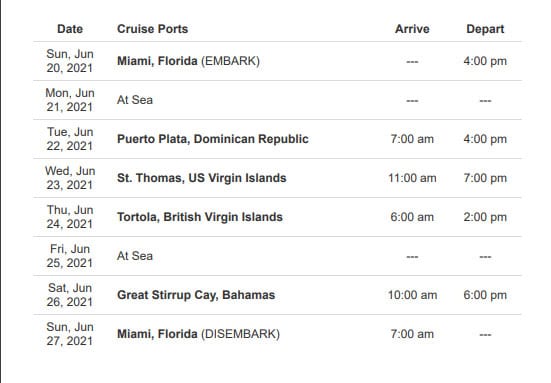Viewport: 551px width, 383px height.
Task: Click the 10:00 am Great Stirrup Cay arrival
Action: click(412, 295)
